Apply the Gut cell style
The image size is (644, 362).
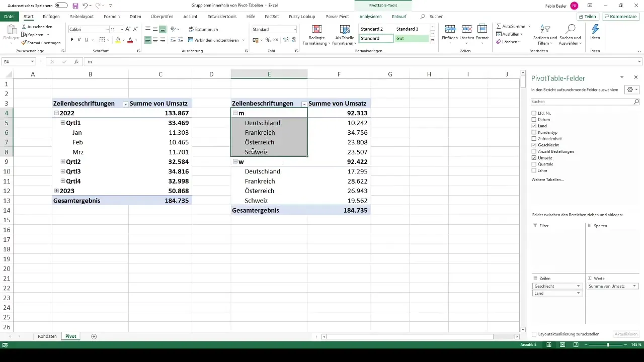point(412,39)
